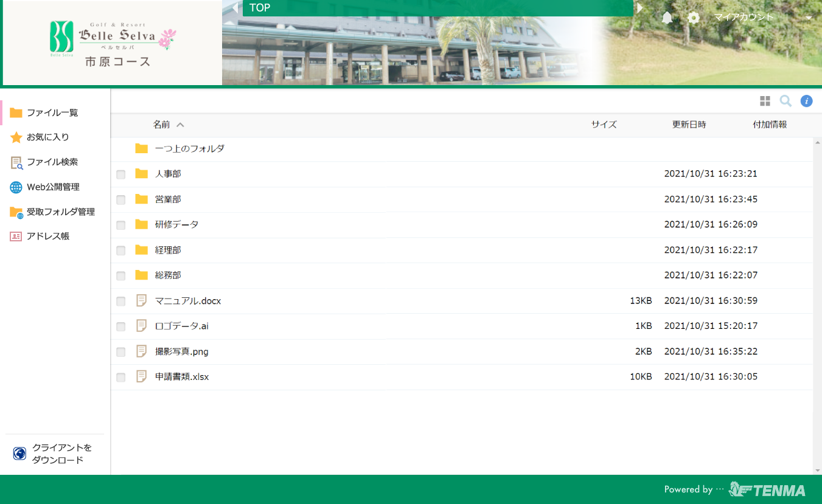
Task: Click the マニュアル.docx file icon
Action: pos(142,300)
